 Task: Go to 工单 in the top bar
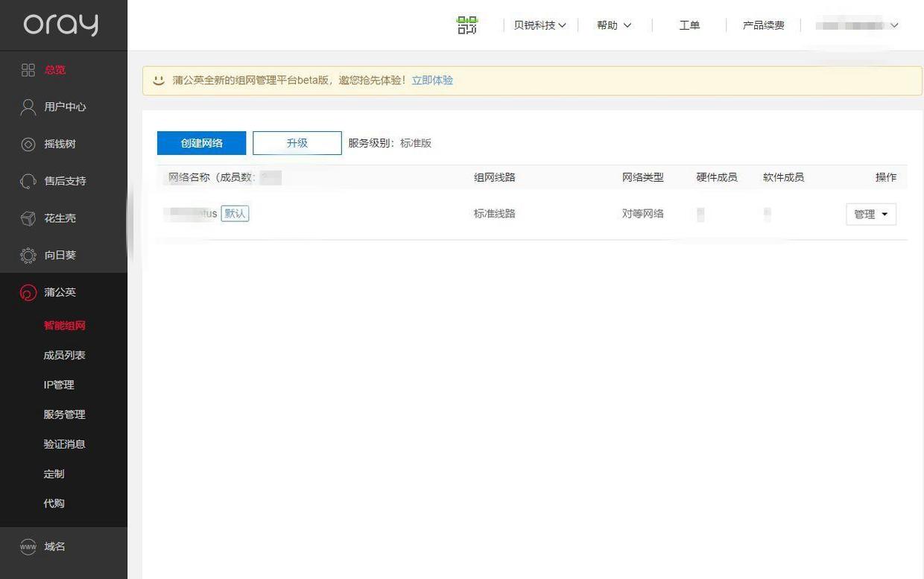[689, 25]
